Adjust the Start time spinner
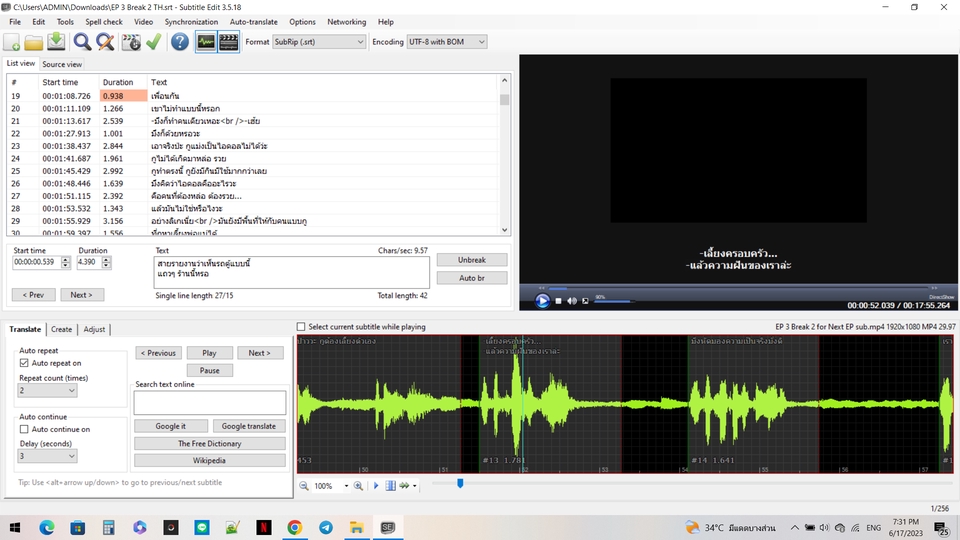Screen dimensions: 960x540 tap(66, 262)
